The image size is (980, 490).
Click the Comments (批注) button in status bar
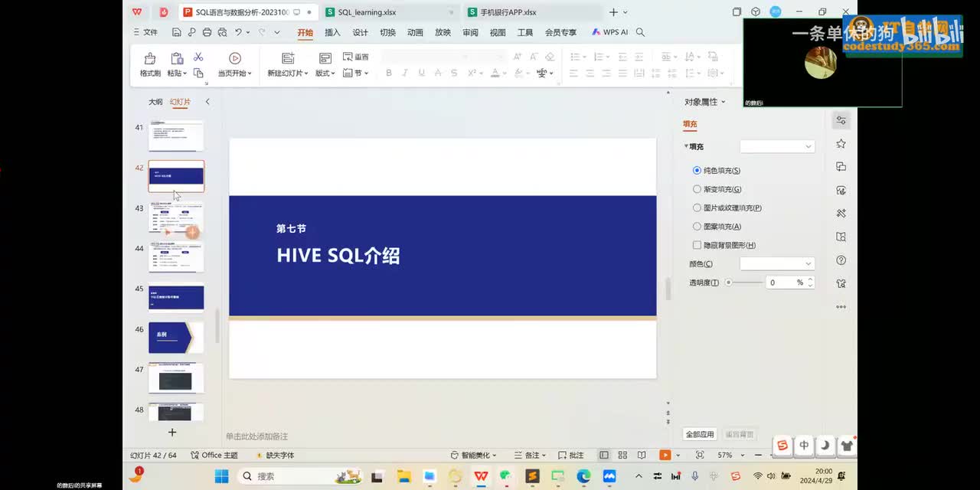tap(571, 455)
